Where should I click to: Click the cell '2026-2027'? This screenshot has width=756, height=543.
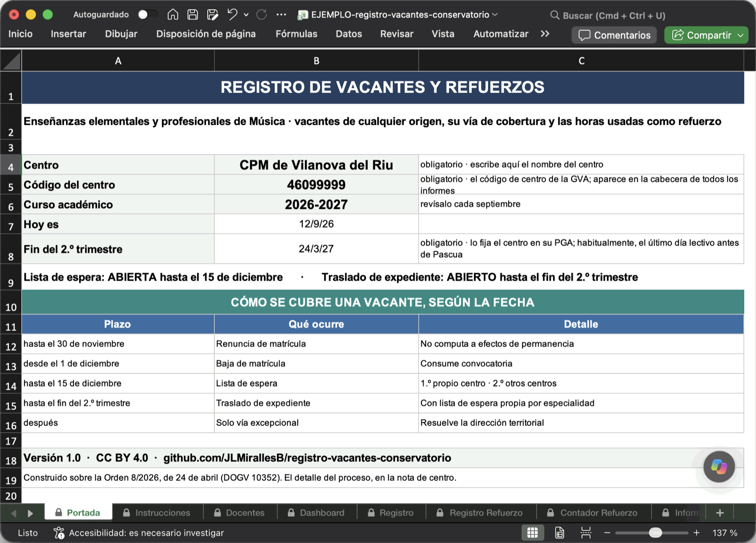pyautogui.click(x=316, y=204)
